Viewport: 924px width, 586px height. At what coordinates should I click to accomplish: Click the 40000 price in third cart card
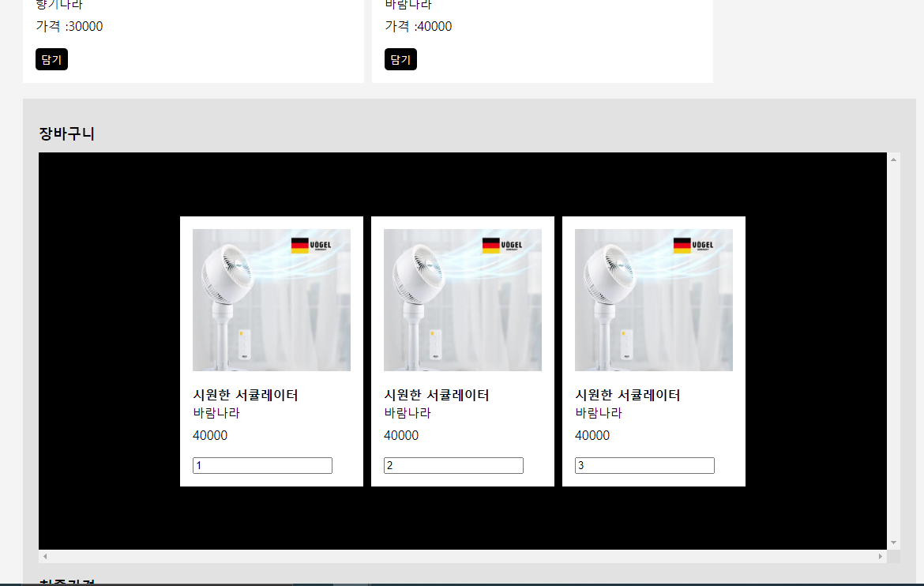point(592,436)
